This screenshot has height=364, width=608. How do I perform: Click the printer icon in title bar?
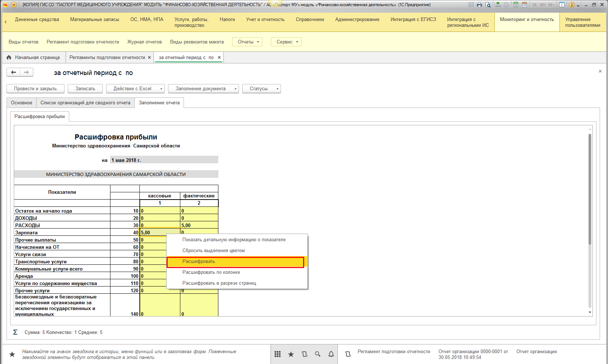coord(479,5)
